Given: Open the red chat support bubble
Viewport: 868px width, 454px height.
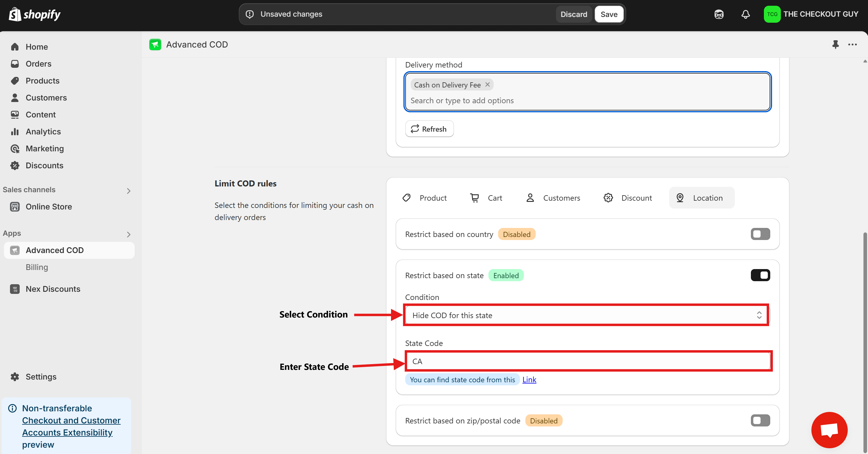Looking at the screenshot, I should point(829,430).
